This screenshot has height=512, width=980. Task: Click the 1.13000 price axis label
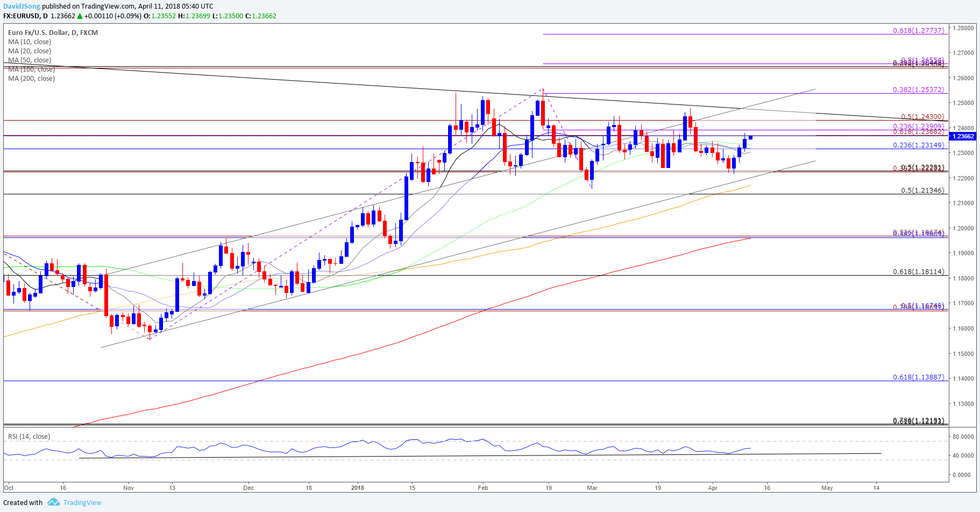[962, 404]
